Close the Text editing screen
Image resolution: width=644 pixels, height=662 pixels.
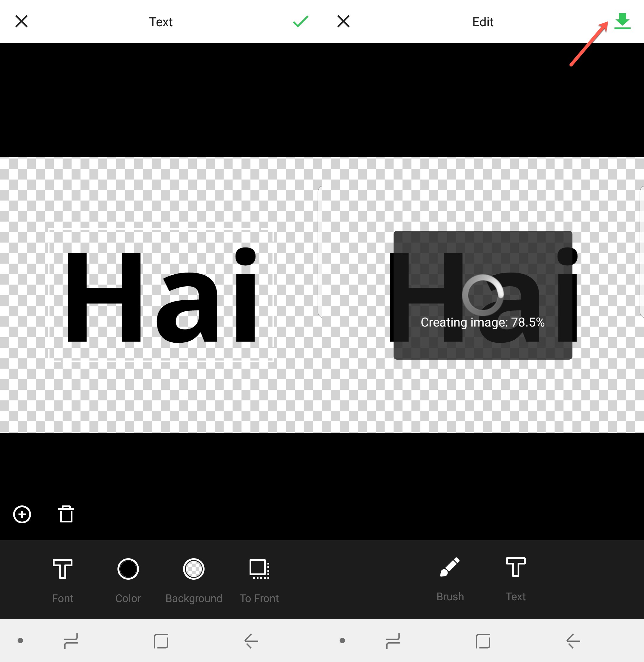click(x=21, y=22)
